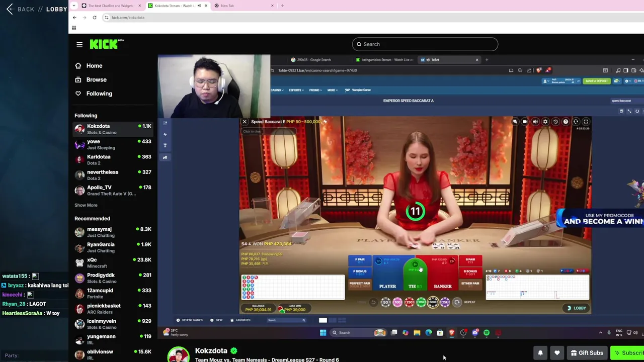Click the undo bet button
644x362 pixels.
click(373, 302)
